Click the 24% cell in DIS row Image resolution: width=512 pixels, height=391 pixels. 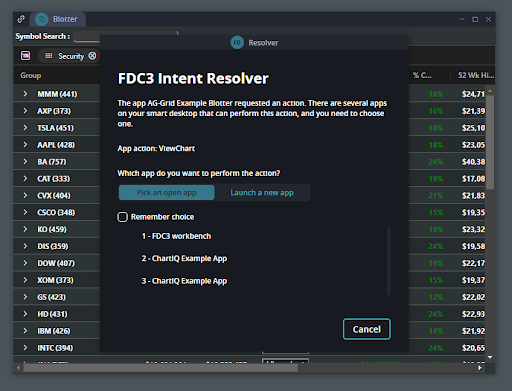tap(436, 246)
